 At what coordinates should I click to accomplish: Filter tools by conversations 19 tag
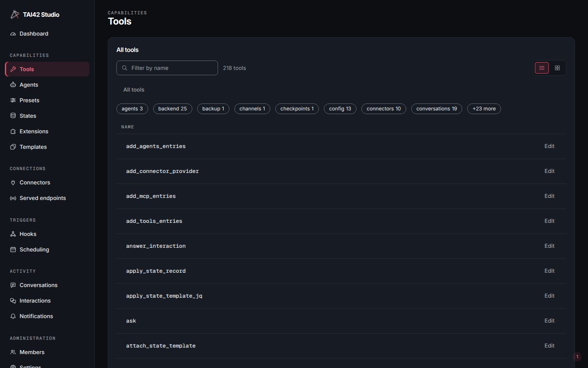pyautogui.click(x=437, y=109)
